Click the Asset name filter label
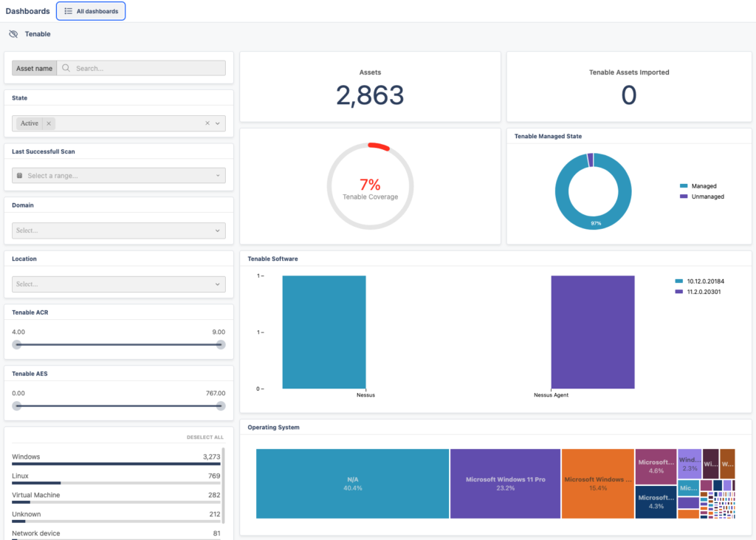756x540 pixels. [x=34, y=68]
